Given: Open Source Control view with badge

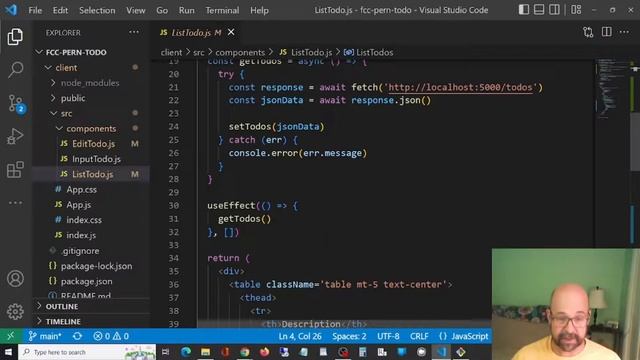Looking at the screenshot, I should pyautogui.click(x=16, y=103).
